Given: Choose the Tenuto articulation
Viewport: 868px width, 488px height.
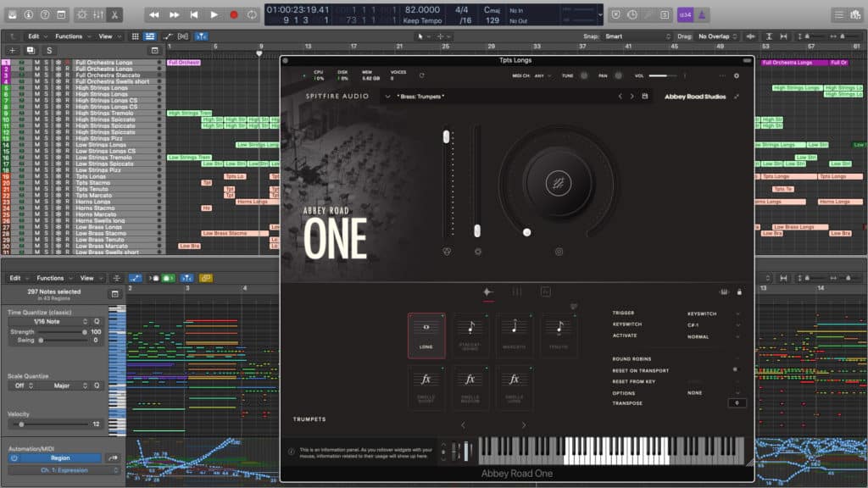Looking at the screenshot, I should click(559, 330).
